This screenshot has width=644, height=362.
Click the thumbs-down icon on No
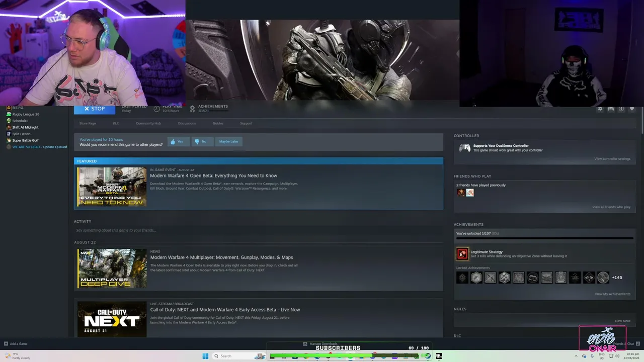point(197,142)
